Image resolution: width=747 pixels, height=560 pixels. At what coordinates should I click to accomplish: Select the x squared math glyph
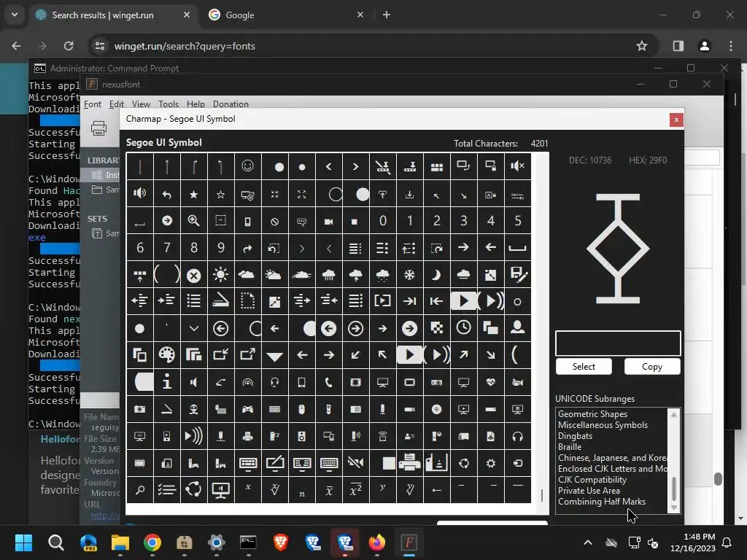click(x=355, y=490)
